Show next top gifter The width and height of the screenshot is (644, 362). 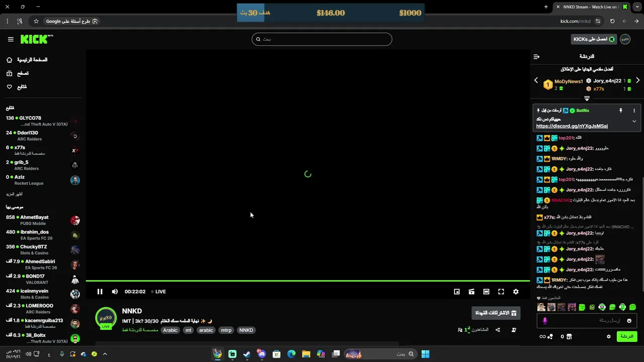coord(638,80)
